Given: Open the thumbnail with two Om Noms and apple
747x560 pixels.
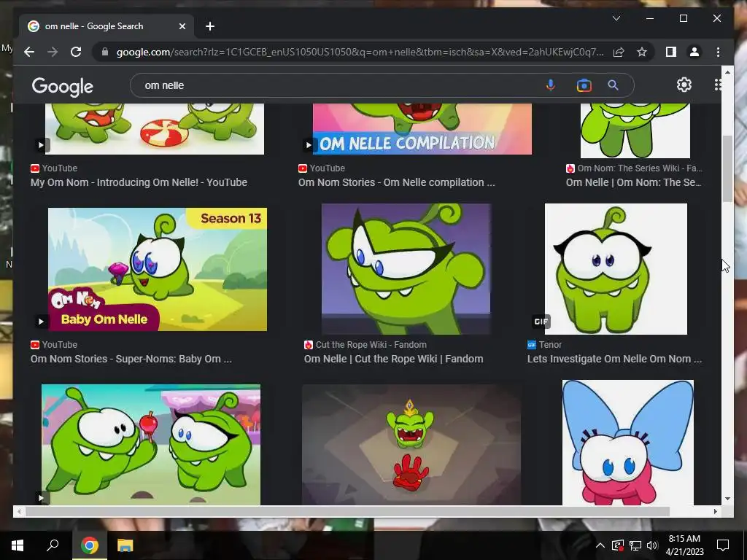Looking at the screenshot, I should click(x=150, y=444).
